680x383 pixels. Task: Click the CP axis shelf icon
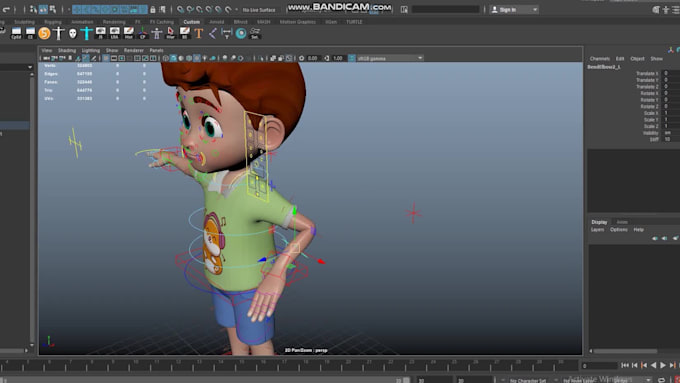(x=143, y=33)
